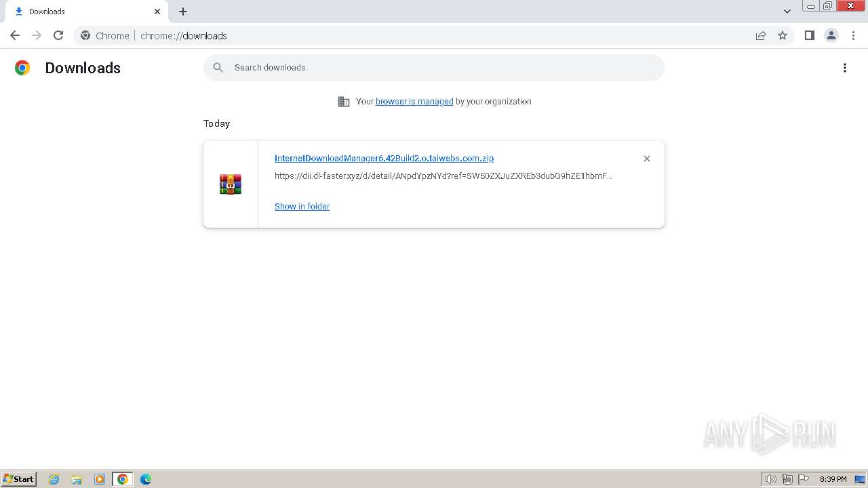This screenshot has height=488, width=868.
Task: Click the browser forward arrow
Action: pos(37,35)
